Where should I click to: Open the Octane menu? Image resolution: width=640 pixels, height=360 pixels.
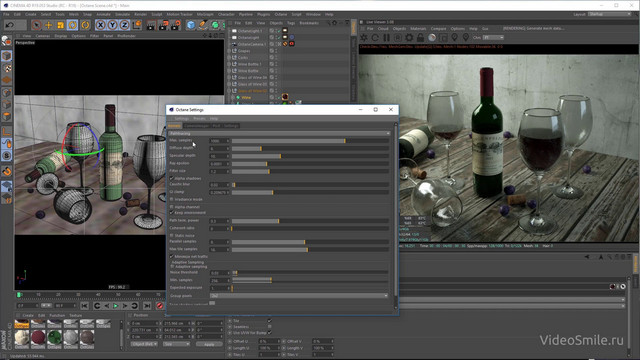[x=280, y=14]
